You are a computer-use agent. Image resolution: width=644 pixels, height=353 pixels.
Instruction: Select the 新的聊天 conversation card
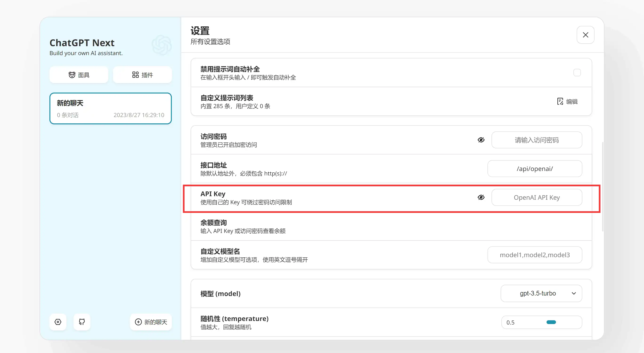(x=110, y=109)
